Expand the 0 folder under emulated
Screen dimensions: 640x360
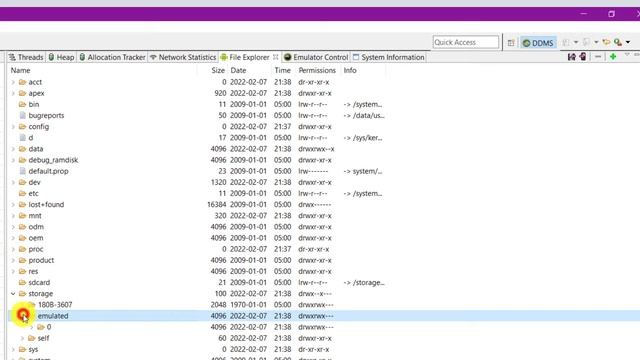coord(32,327)
